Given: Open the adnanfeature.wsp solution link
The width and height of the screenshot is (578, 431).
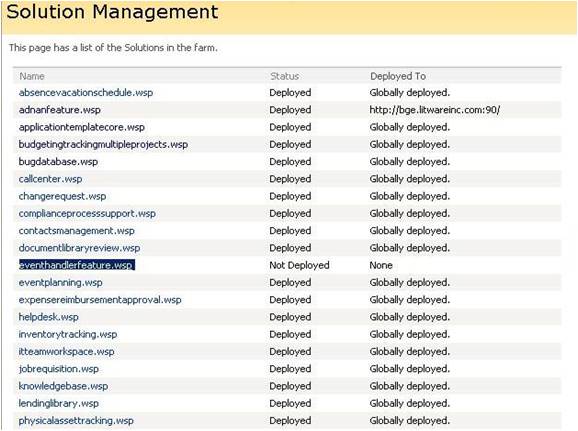Looking at the screenshot, I should click(x=60, y=110).
